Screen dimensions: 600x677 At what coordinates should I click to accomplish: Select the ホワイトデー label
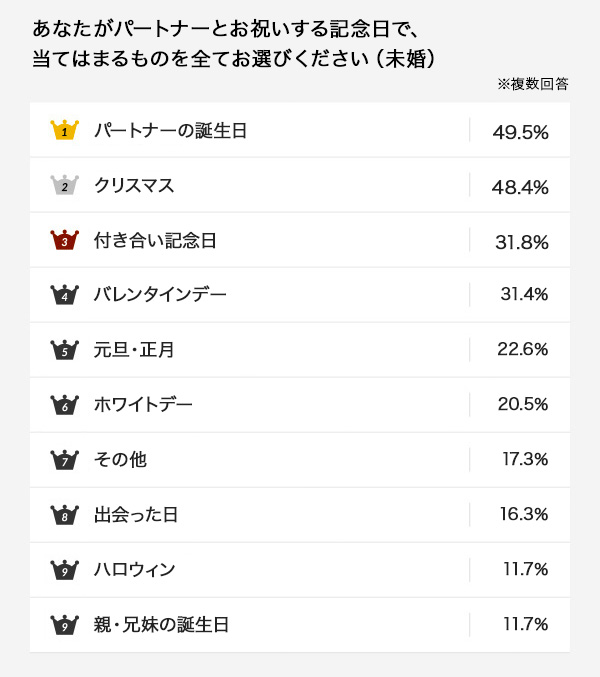(x=143, y=405)
